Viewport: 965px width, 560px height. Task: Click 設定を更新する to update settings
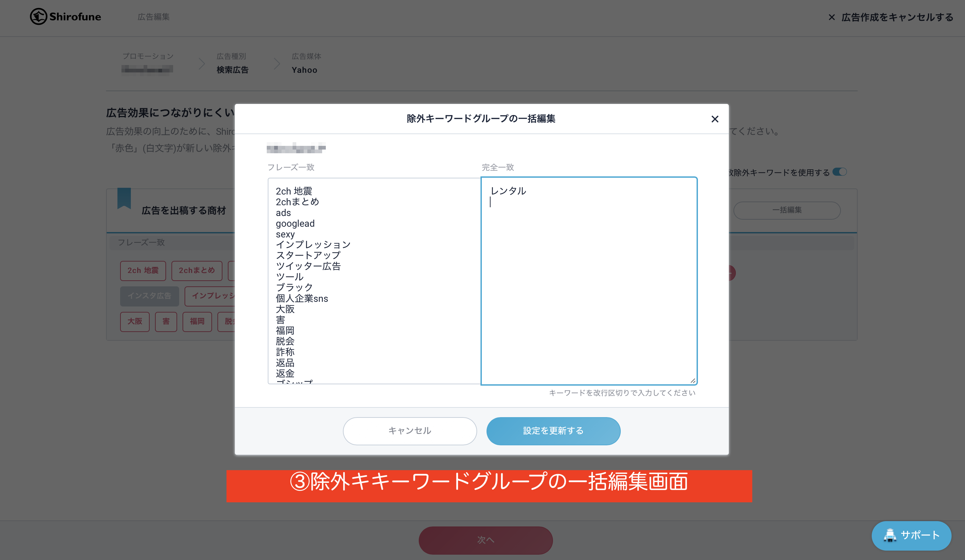click(553, 431)
